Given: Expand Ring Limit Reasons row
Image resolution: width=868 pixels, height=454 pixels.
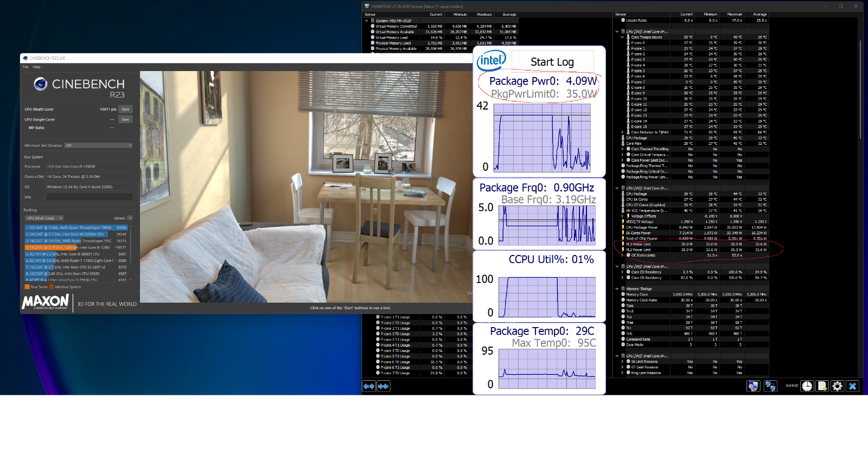Looking at the screenshot, I should 622,373.
